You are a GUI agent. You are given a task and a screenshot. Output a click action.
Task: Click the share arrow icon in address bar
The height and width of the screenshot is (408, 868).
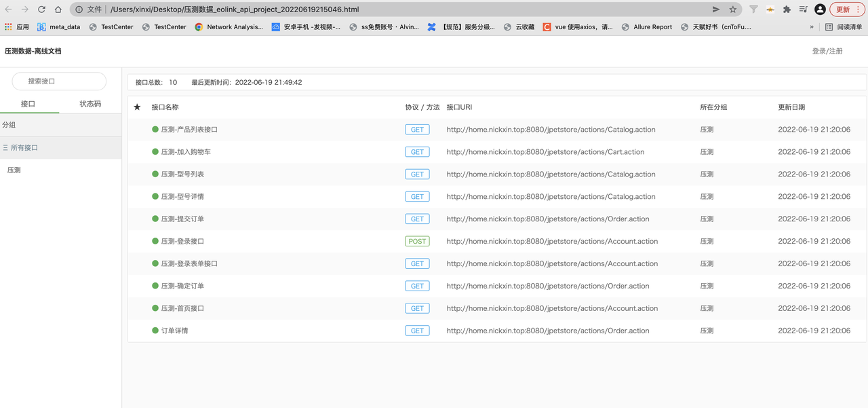point(716,10)
